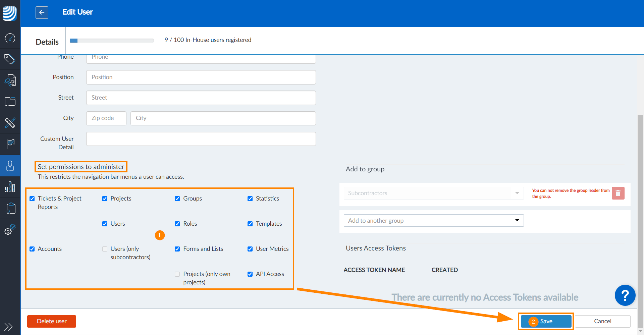
Task: Click the scrollbar down arrow
Action: coord(640,331)
